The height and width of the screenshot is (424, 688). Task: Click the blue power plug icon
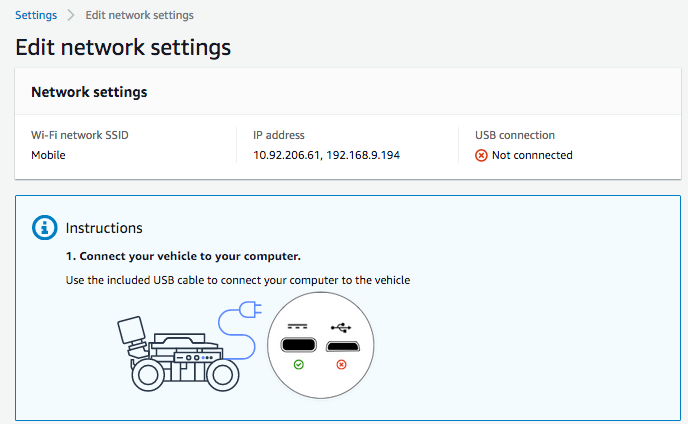click(x=251, y=312)
